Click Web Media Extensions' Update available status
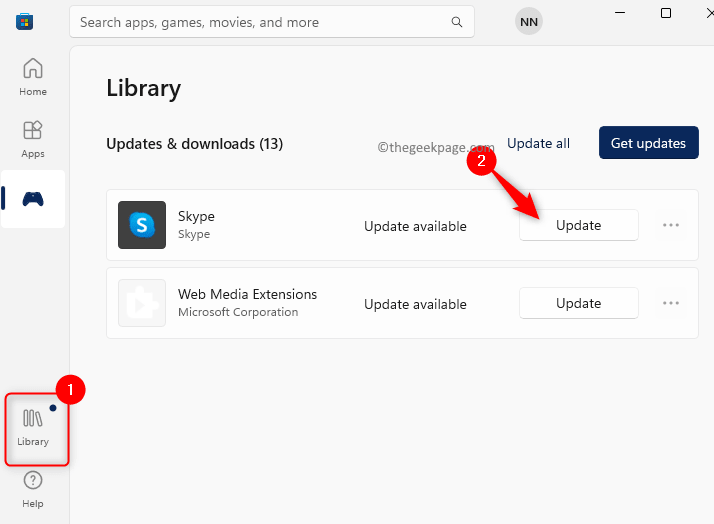 click(x=415, y=304)
